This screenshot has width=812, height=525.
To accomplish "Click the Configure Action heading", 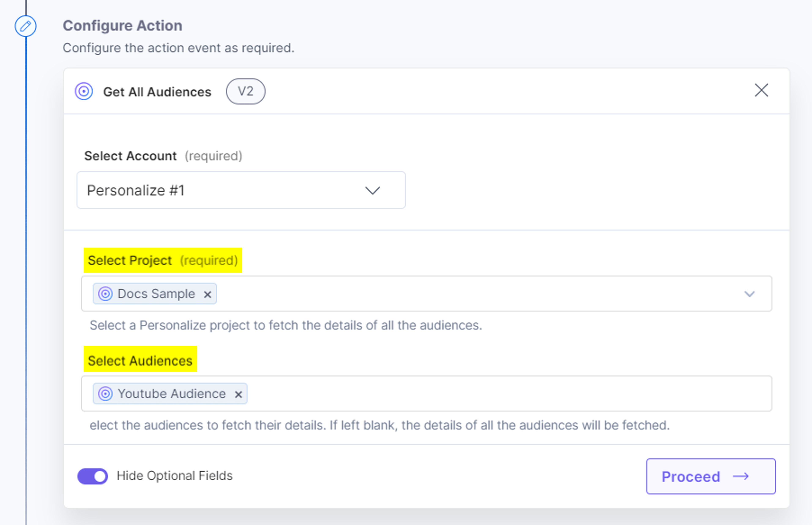I will coord(123,26).
